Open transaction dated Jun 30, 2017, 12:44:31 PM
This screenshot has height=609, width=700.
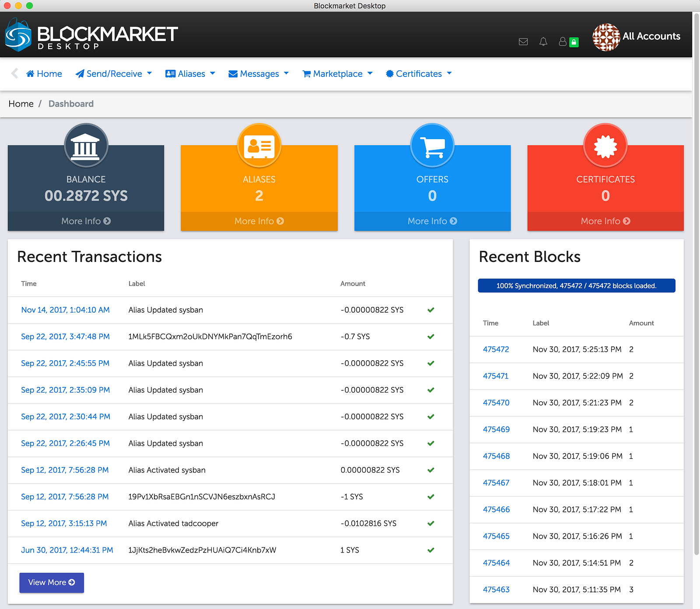[67, 550]
